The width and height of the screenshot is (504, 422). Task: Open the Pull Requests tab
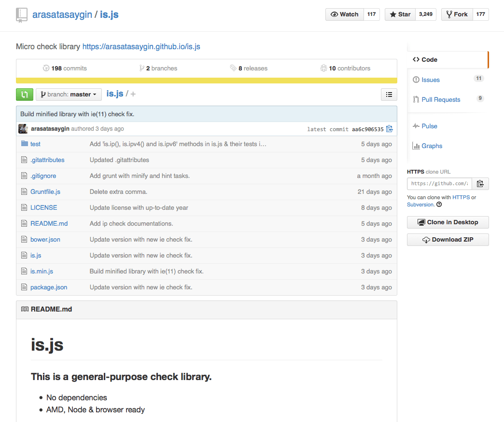tap(440, 99)
